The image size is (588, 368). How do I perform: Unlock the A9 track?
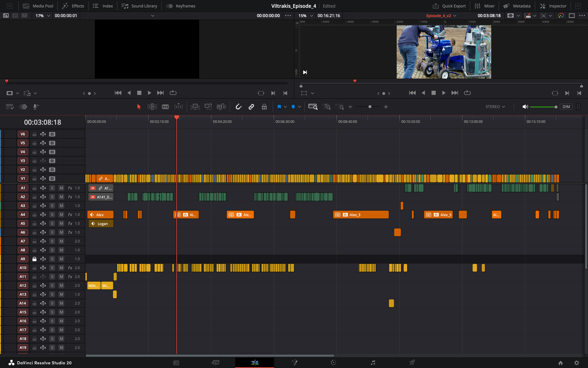point(34,259)
